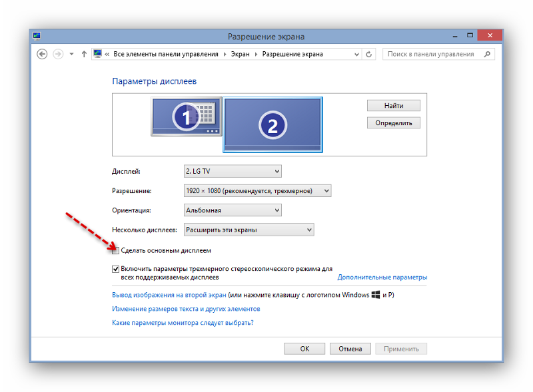Click the 'Параметры дисплеев' heading

click(x=155, y=81)
